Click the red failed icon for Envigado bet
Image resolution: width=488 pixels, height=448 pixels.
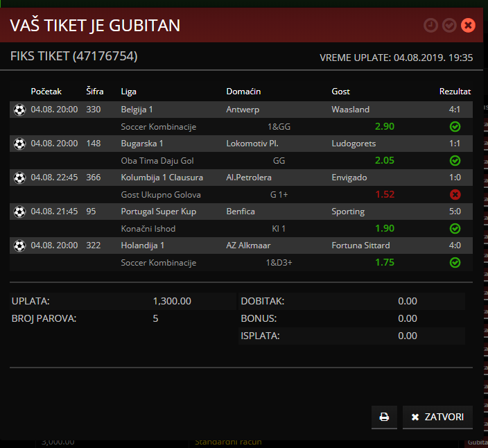coord(455,195)
